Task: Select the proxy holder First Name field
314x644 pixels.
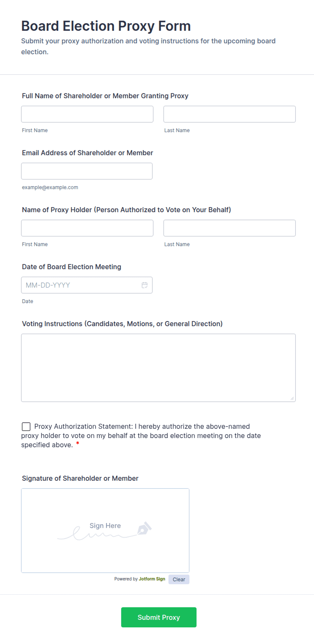Action: 87,228
